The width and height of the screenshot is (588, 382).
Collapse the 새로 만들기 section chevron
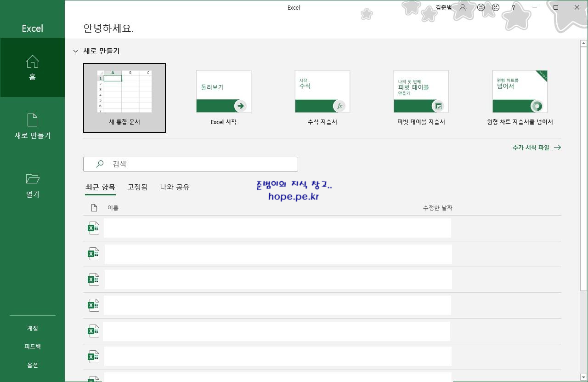pyautogui.click(x=75, y=51)
